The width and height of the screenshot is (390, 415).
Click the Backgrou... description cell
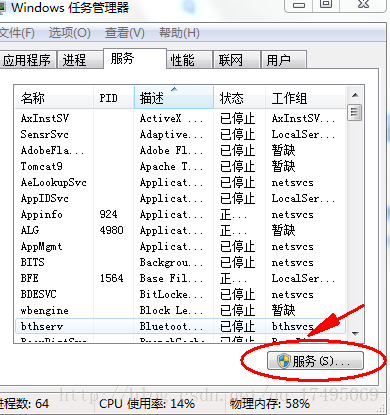pyautogui.click(x=171, y=262)
